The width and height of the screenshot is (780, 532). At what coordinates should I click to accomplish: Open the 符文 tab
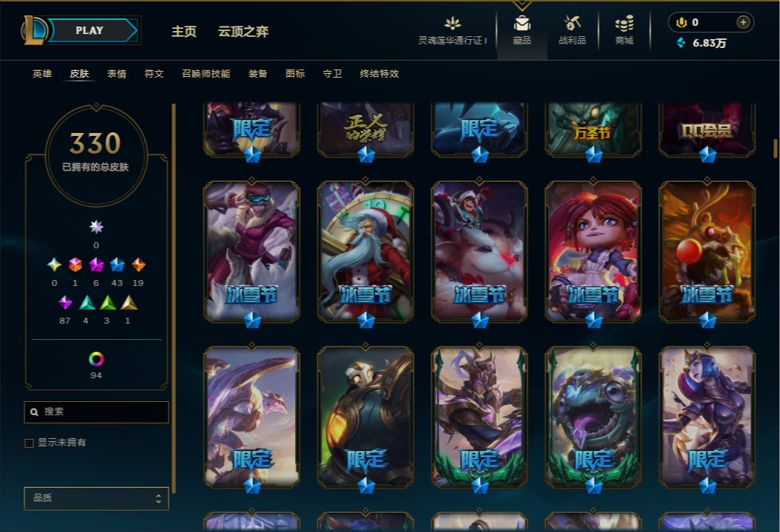pyautogui.click(x=155, y=74)
